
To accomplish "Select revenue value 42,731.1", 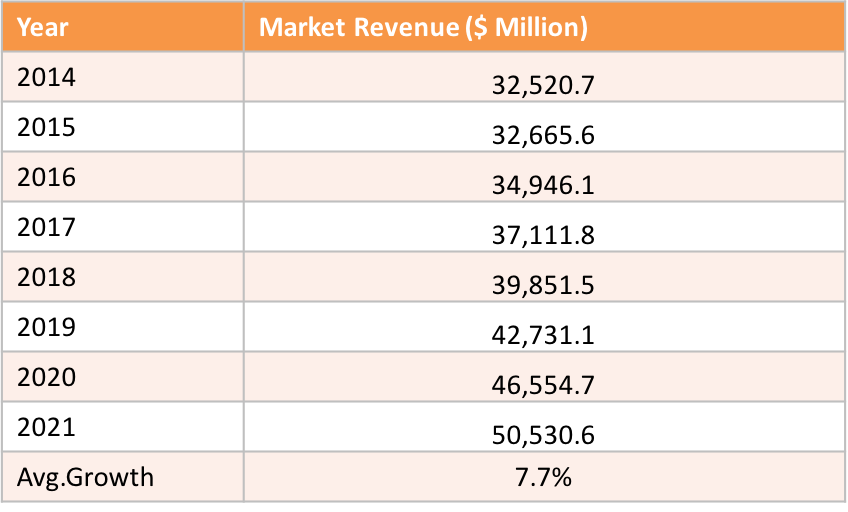I will [543, 335].
